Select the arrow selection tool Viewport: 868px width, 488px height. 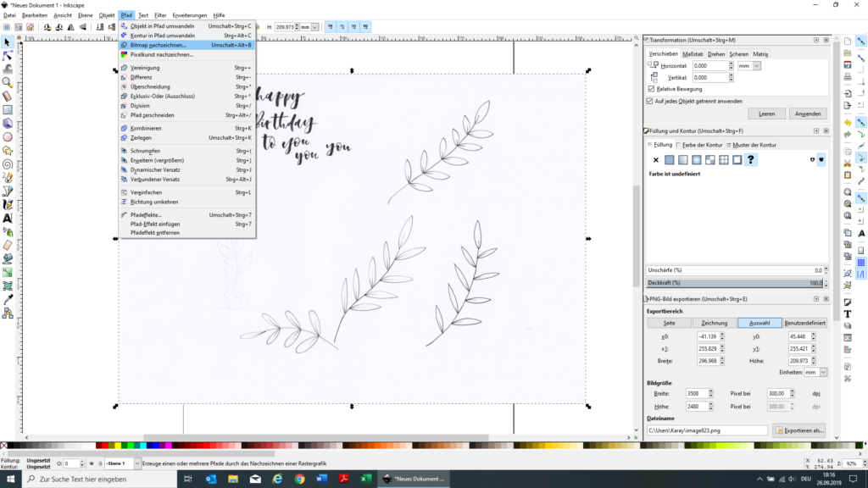[8, 42]
